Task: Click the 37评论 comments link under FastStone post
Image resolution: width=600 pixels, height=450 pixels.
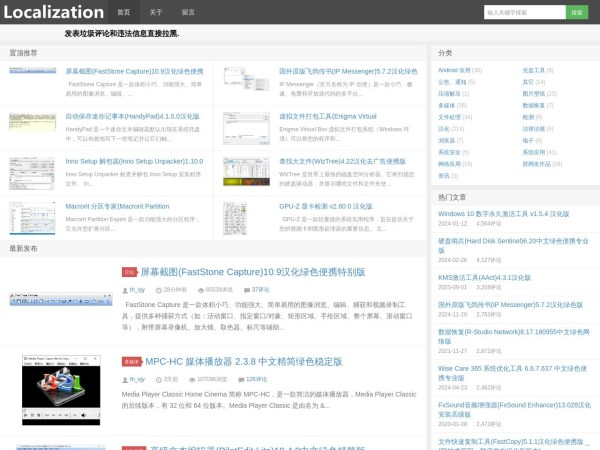Action: [260, 289]
